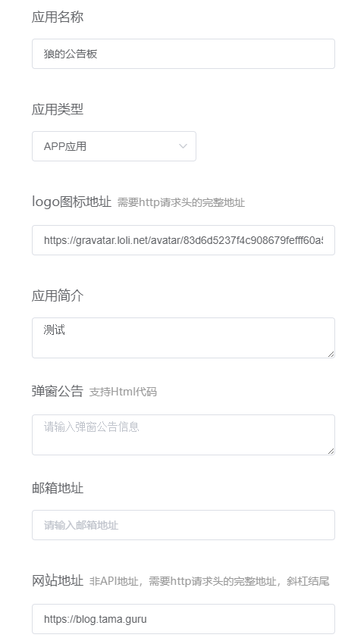345x644 pixels.
Task: Click the 应用简介 label
Action: (x=58, y=295)
